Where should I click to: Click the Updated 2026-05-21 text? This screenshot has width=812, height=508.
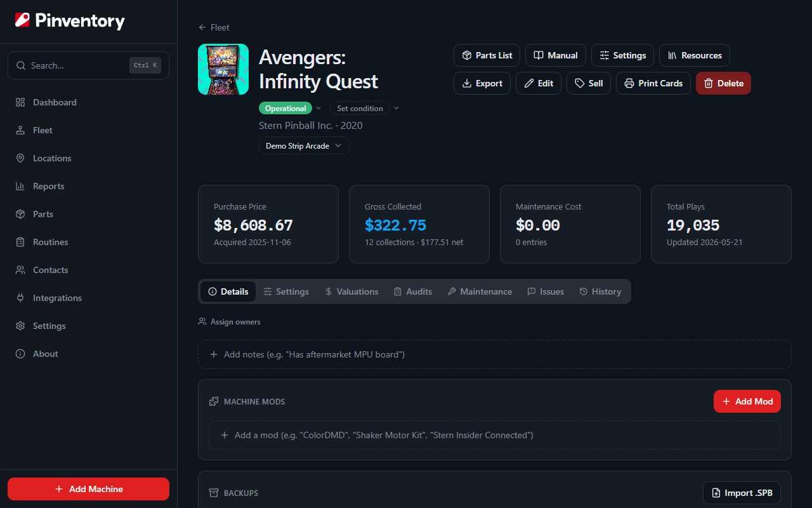tap(705, 243)
